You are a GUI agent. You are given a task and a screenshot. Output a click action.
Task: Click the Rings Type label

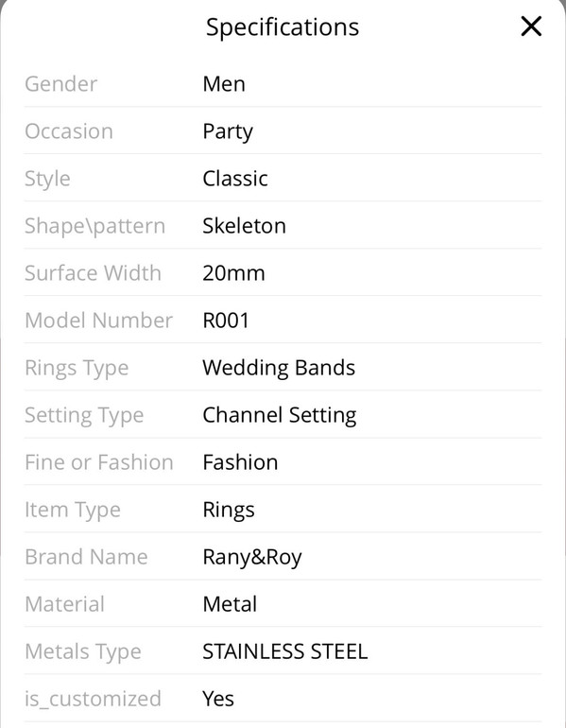(77, 369)
